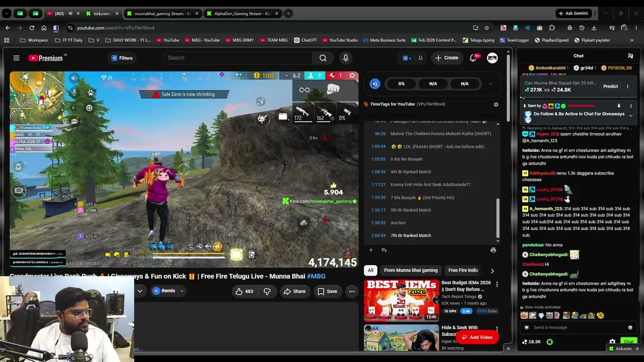This screenshot has width=644, height=362.
Task: Open the browser extensions puzzle menu
Action: click(552, 28)
